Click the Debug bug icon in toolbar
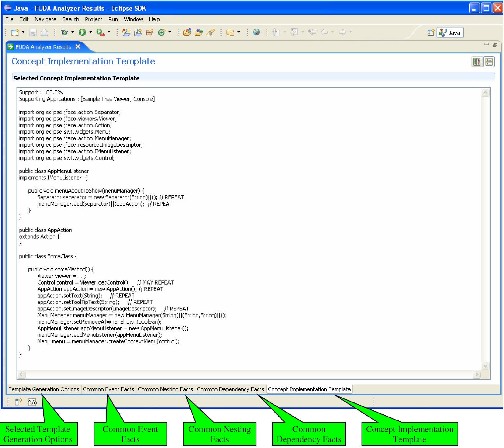The height and width of the screenshot is (448, 504). pos(64,32)
